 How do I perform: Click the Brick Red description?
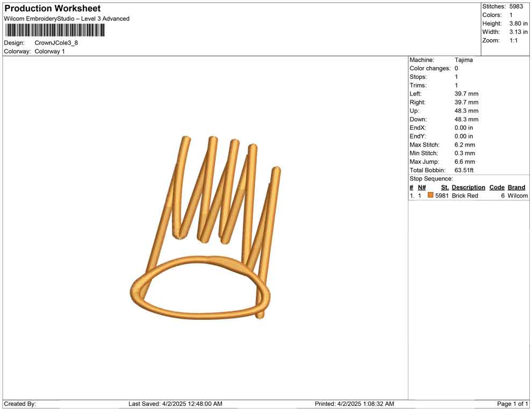click(465, 195)
